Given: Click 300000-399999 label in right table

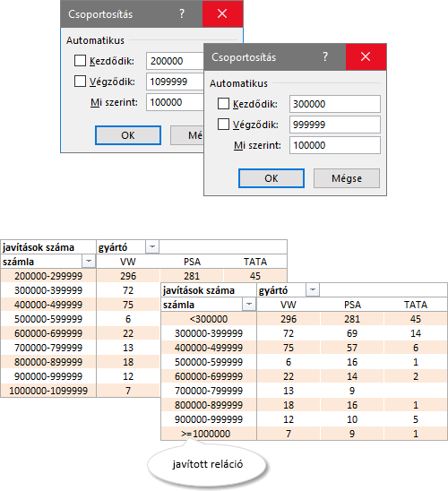Looking at the screenshot, I should tap(209, 333).
